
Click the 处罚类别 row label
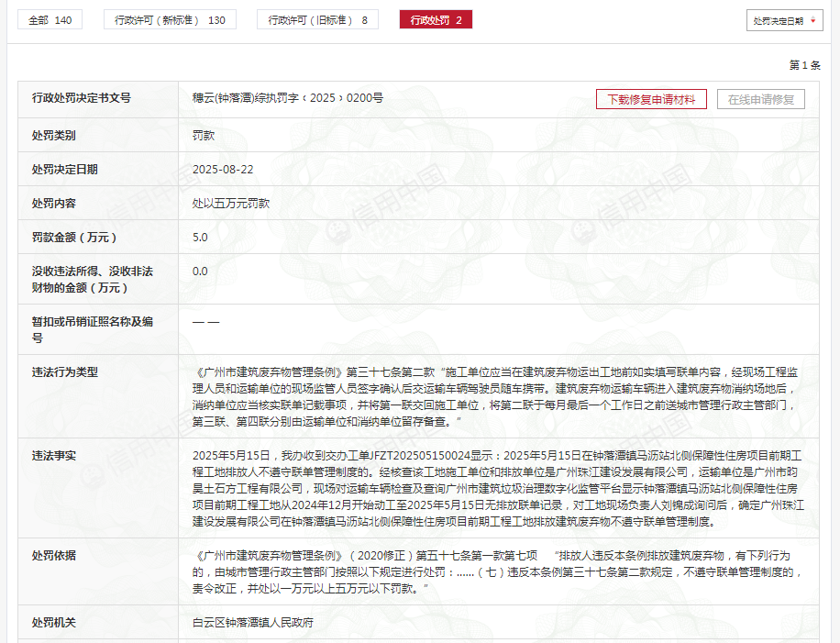click(x=54, y=136)
